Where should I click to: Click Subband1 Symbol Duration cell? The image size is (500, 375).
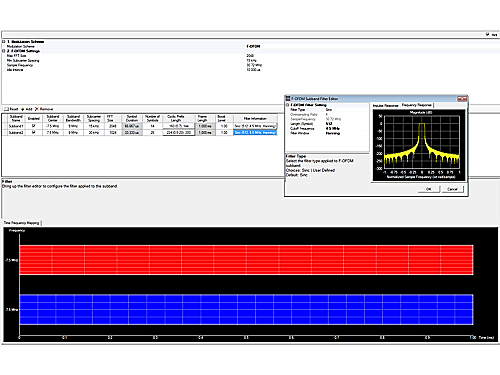tap(132, 126)
